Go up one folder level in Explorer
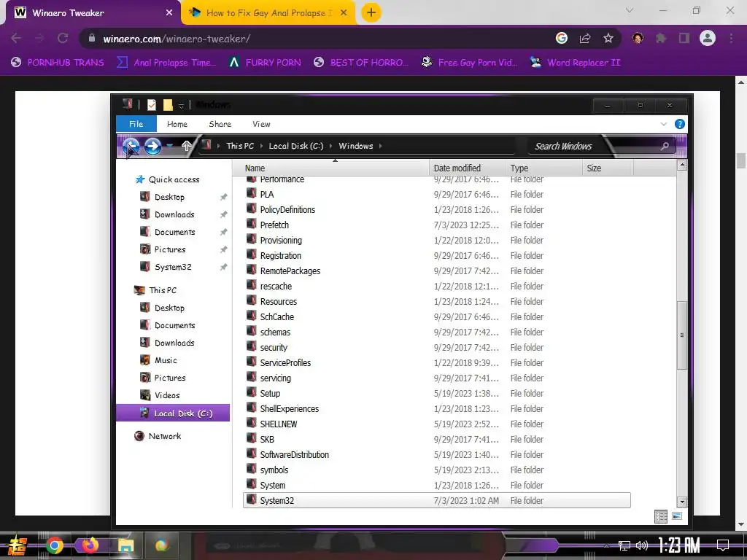747x560 pixels. tap(186, 146)
